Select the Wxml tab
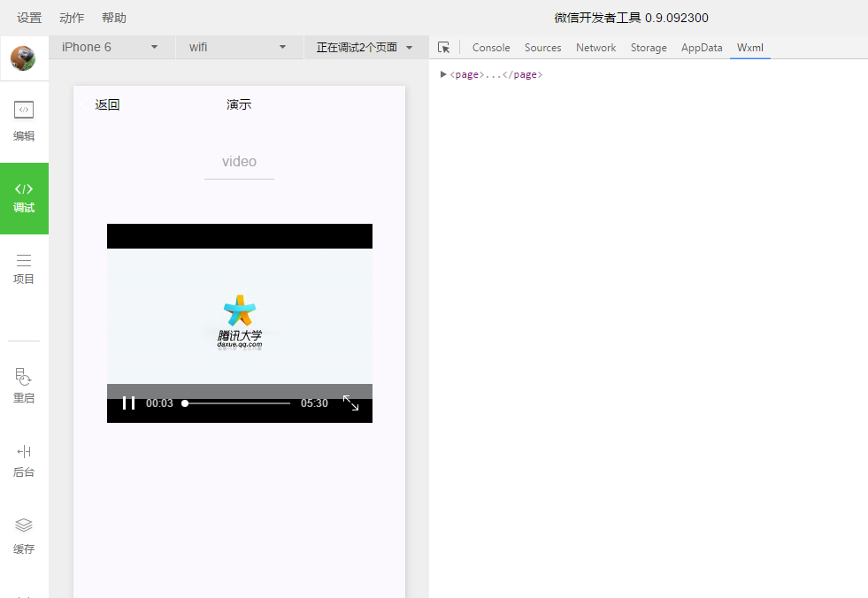Screen dimensions: 868x598 pos(750,48)
